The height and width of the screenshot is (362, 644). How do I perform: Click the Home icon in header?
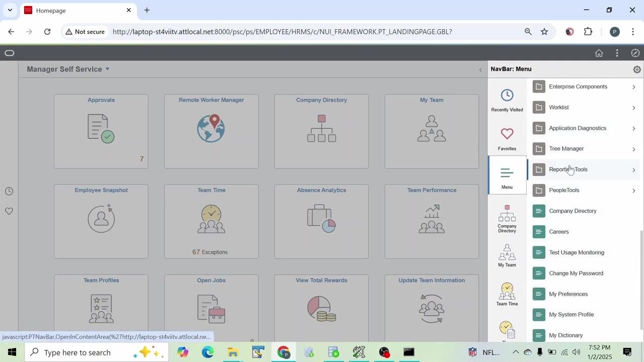coord(599,53)
